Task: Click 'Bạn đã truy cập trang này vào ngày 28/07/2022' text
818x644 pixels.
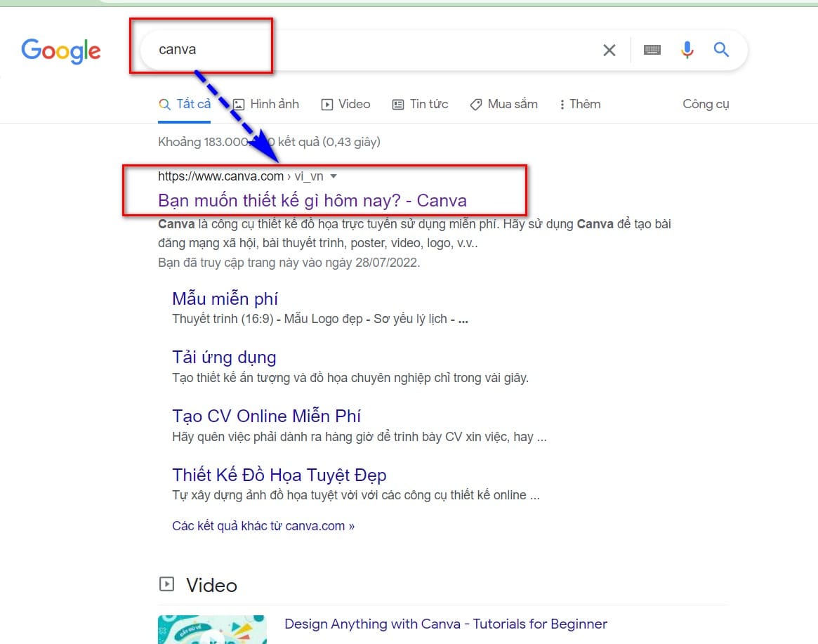Action: coord(289,263)
